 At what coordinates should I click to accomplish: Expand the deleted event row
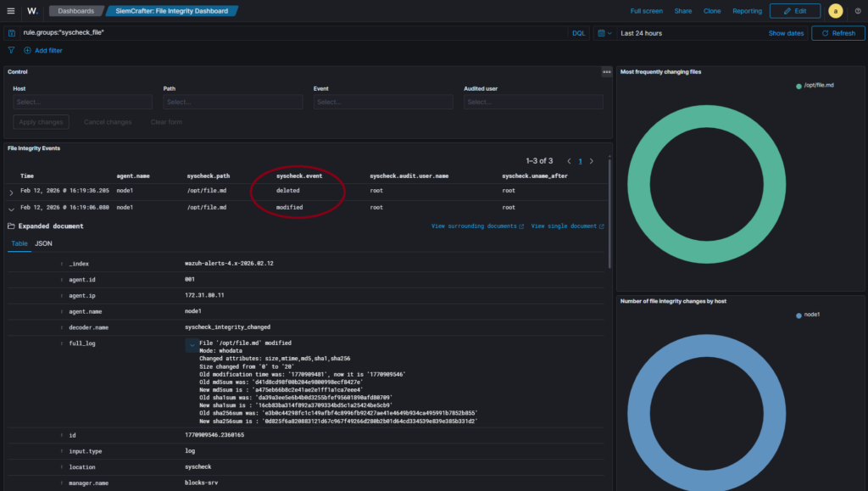click(11, 192)
